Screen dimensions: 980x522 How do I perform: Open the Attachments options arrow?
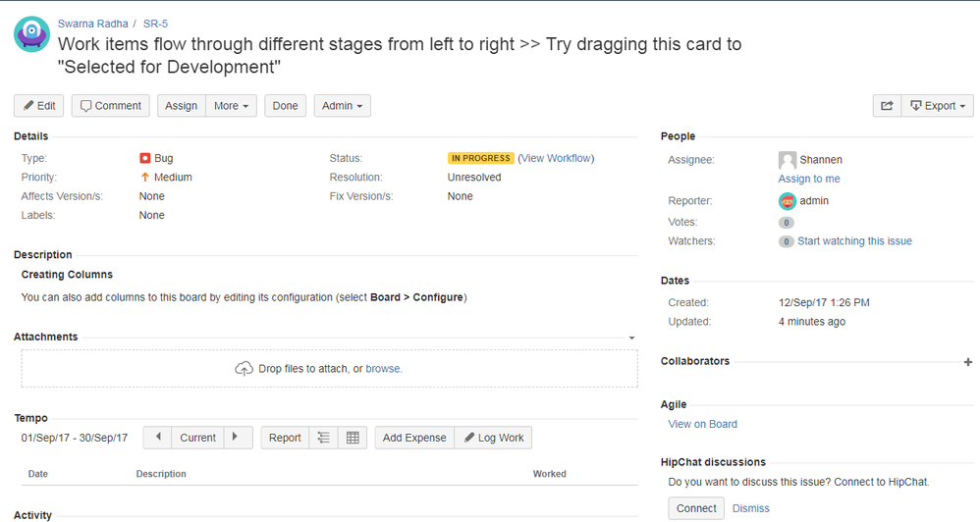631,338
